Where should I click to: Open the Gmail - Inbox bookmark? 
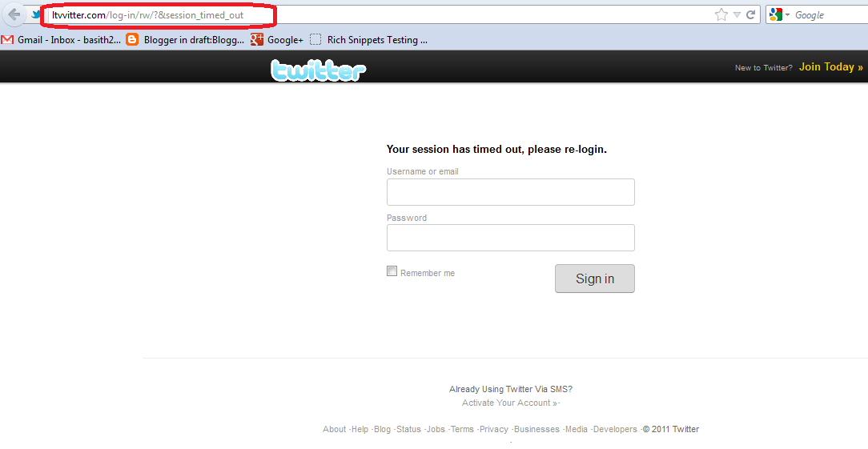(62, 40)
